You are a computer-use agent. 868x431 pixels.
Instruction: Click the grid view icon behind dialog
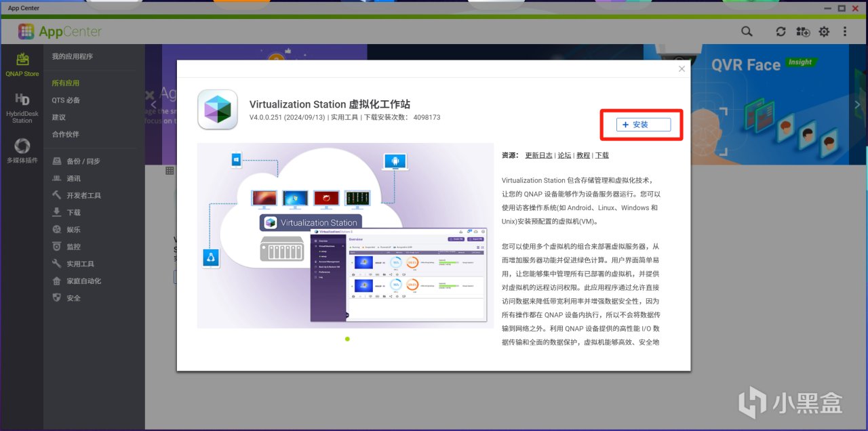[x=170, y=171]
